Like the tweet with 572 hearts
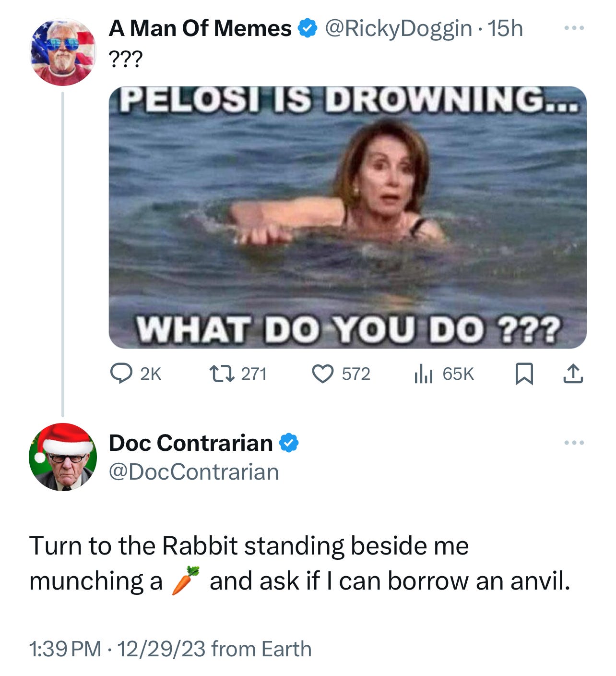 [323, 374]
